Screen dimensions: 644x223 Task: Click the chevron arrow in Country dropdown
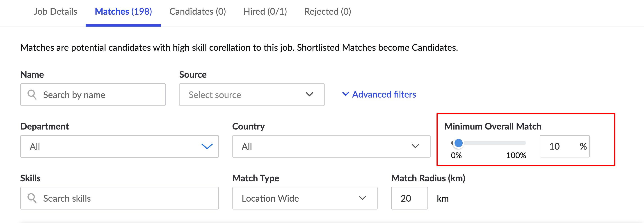tap(415, 146)
